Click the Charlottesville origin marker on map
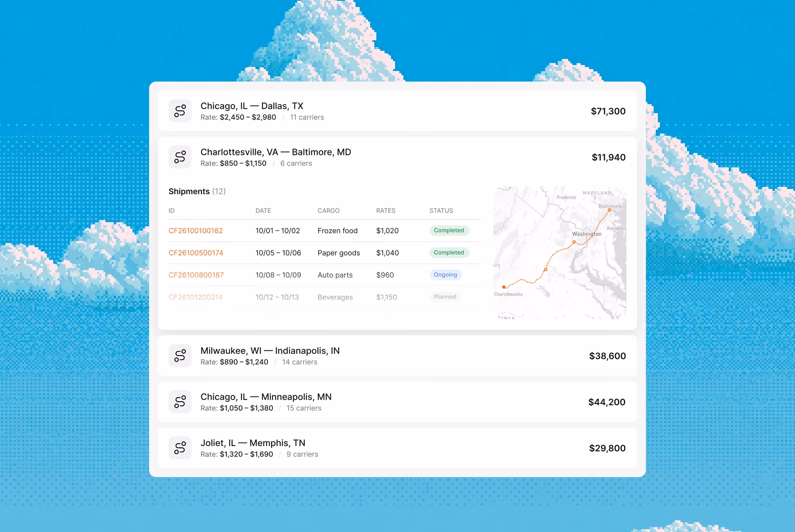The image size is (795, 532). [x=504, y=287]
